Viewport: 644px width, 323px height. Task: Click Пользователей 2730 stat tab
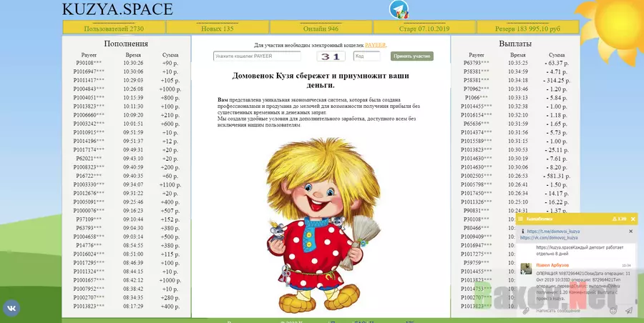(x=114, y=27)
